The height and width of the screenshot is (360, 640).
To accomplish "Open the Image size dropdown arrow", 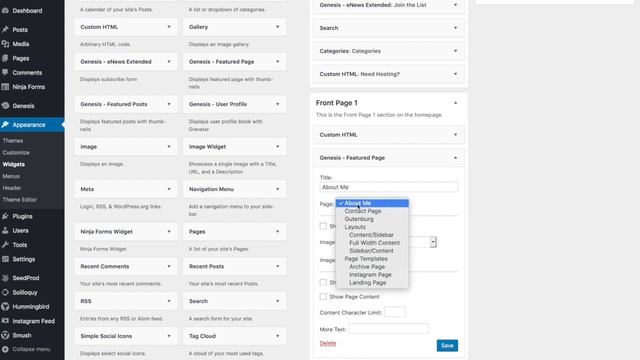I will coord(433,242).
